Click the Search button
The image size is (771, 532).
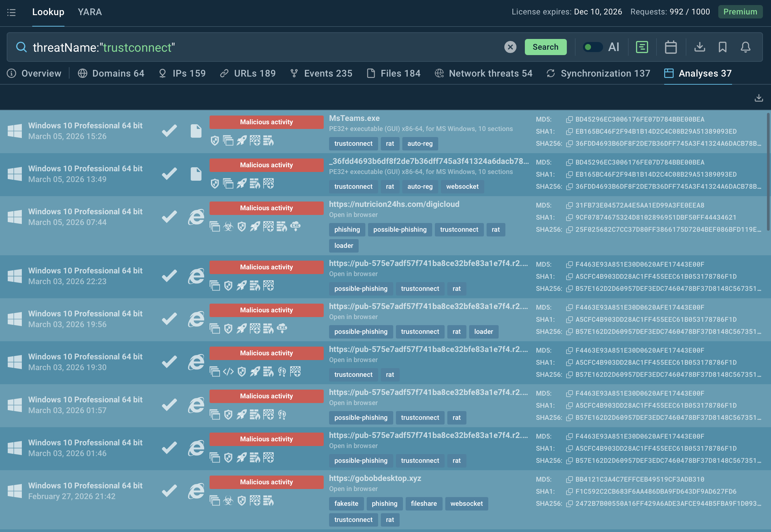click(x=545, y=47)
